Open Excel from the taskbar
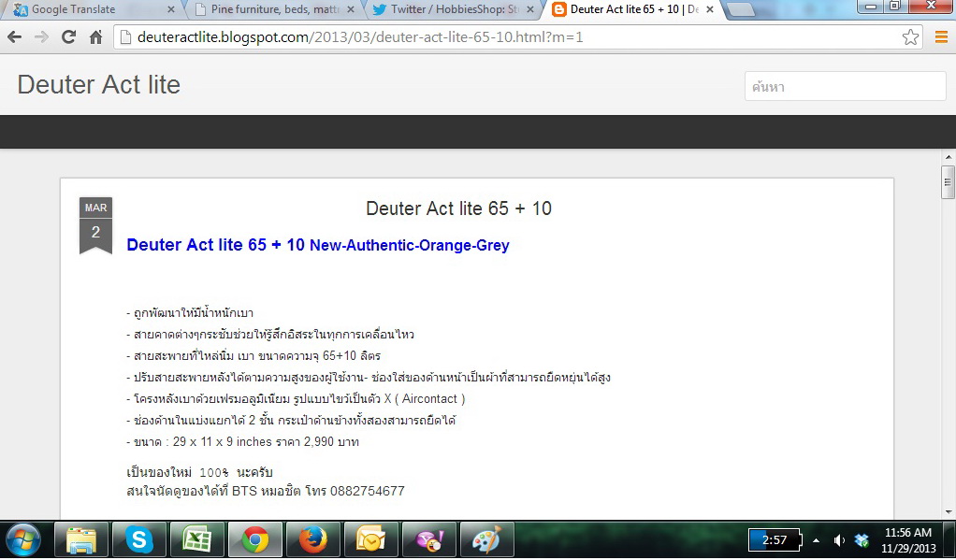956x560 pixels. point(197,539)
